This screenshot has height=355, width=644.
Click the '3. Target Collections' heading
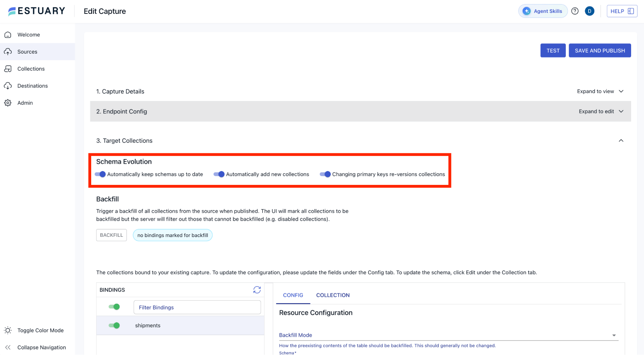(x=124, y=140)
